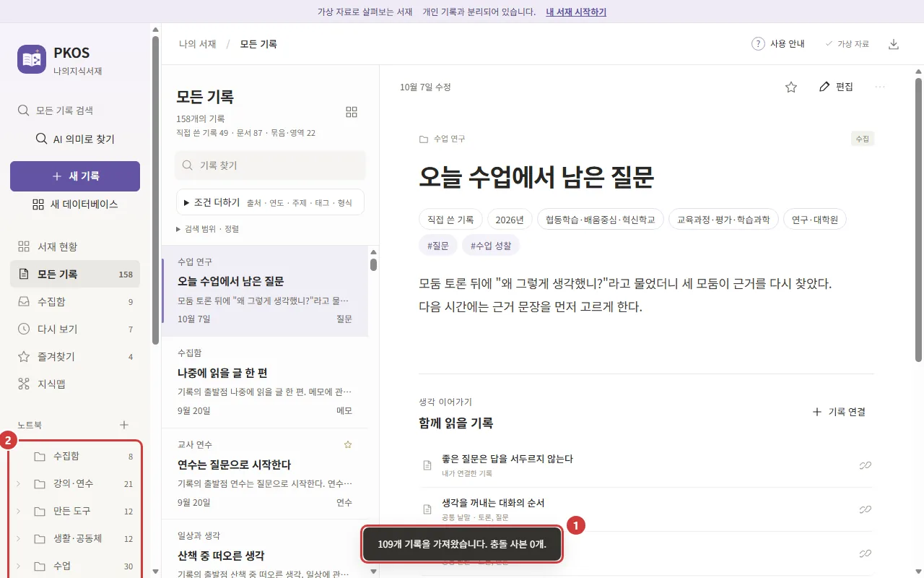Click the star on 연수는 질문으로 시작한다
The image size is (924, 578).
click(348, 444)
